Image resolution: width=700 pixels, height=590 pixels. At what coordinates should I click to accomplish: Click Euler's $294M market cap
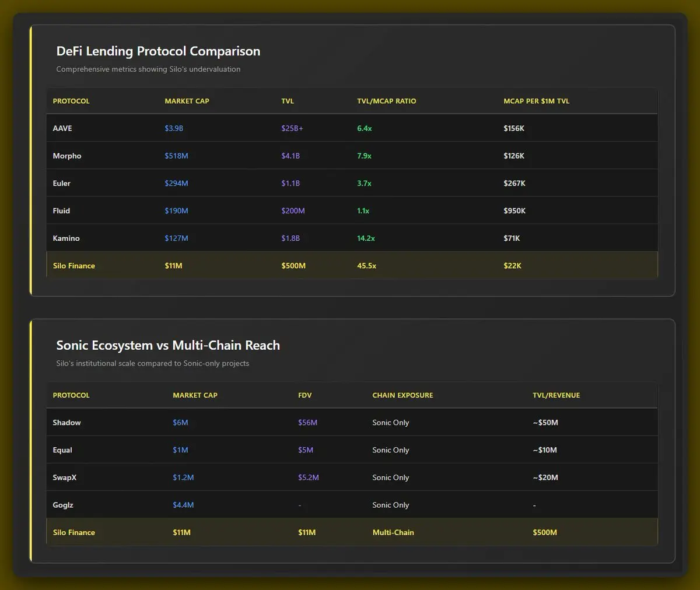click(176, 183)
